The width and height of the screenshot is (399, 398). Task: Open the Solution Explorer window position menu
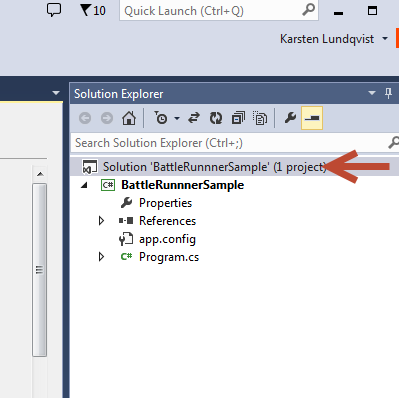click(x=372, y=93)
